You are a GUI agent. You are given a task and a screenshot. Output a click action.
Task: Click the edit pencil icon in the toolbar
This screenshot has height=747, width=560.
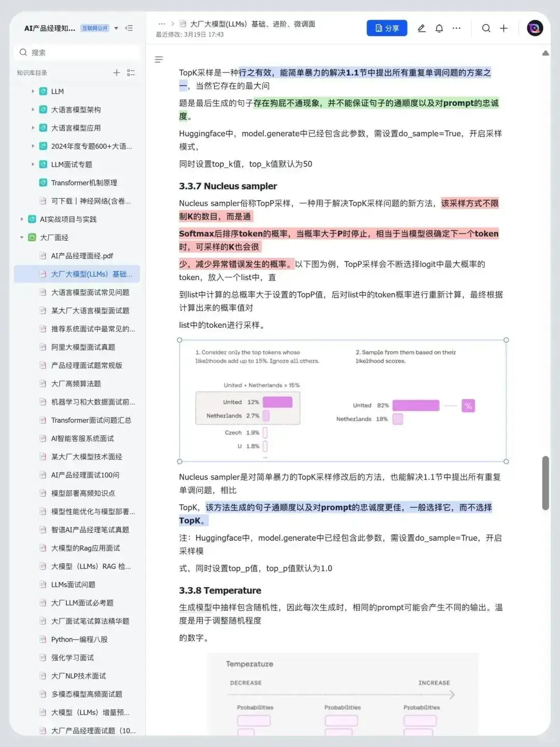[x=421, y=28]
